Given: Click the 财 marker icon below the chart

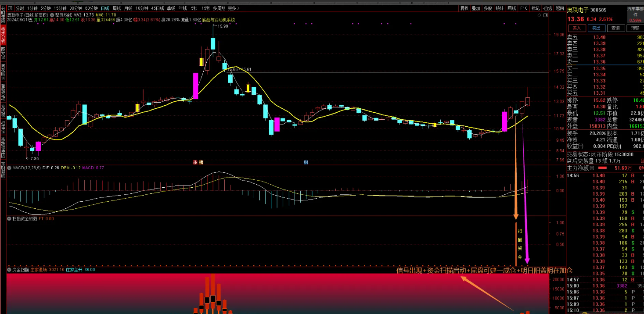Looking at the screenshot, I should (x=306, y=162).
